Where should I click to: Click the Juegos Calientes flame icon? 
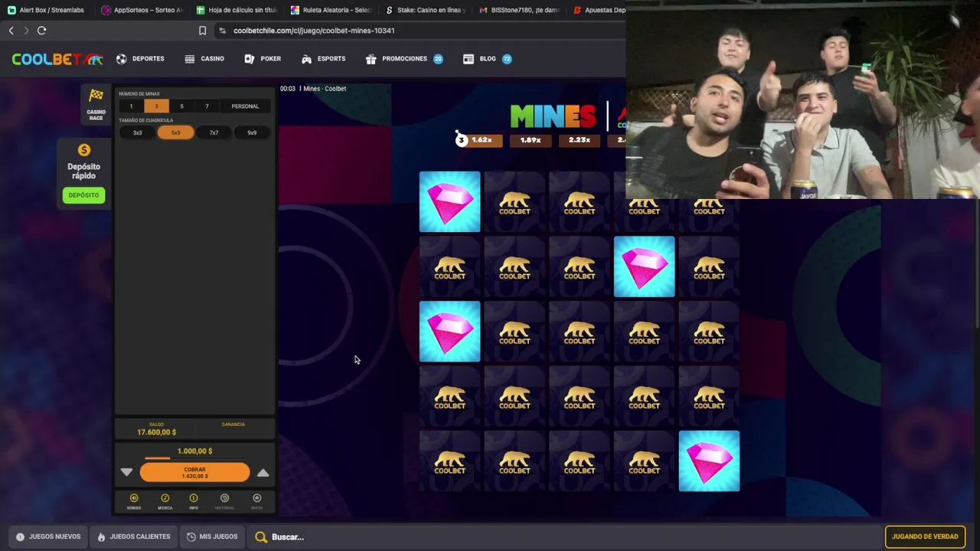pos(101,537)
